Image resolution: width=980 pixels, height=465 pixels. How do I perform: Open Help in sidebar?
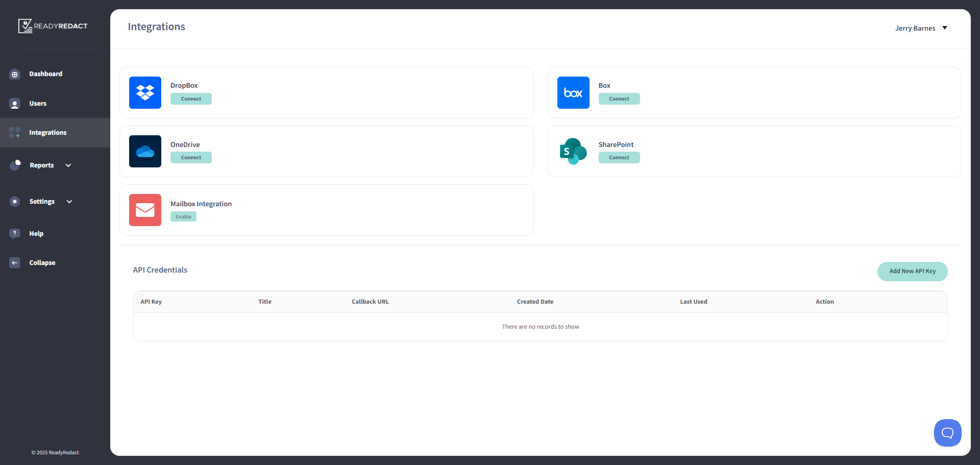click(36, 234)
